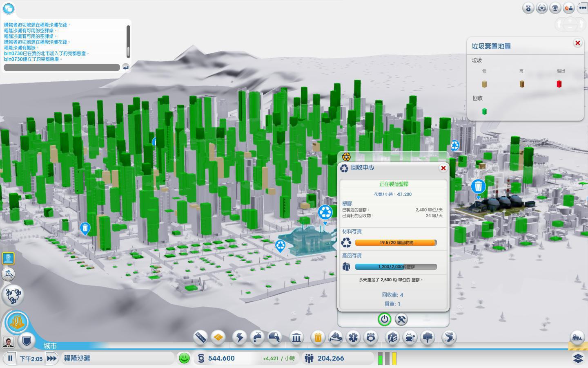Toggle the recycling center power button
This screenshot has width=588, height=368.
click(x=384, y=319)
